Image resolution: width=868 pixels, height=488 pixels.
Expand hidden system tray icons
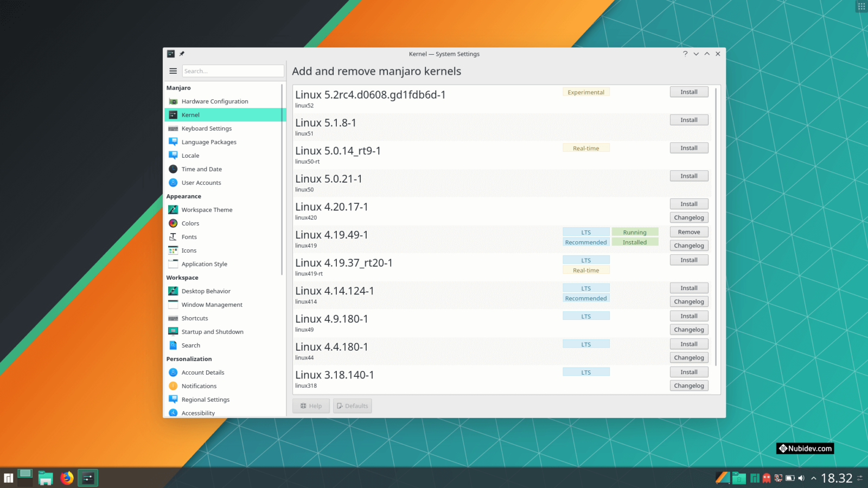[813, 478]
